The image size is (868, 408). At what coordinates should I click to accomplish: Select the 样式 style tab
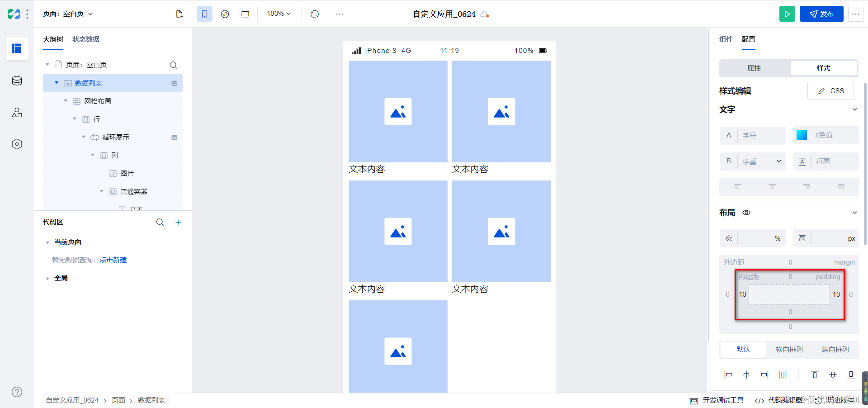(824, 68)
